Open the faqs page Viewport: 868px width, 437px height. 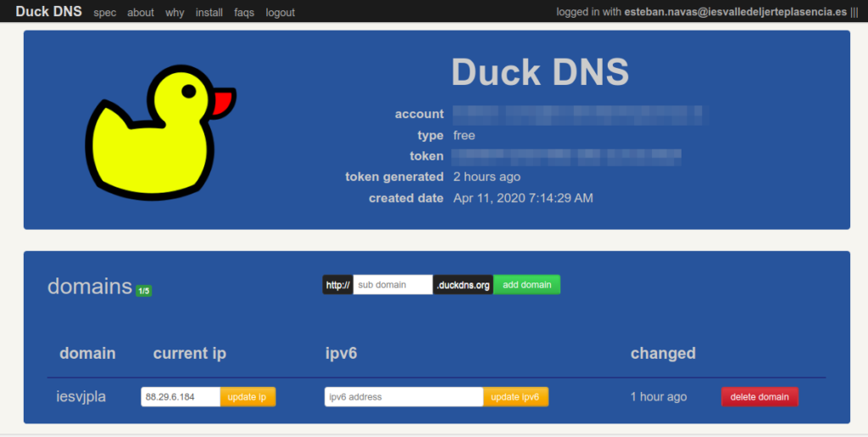(244, 12)
